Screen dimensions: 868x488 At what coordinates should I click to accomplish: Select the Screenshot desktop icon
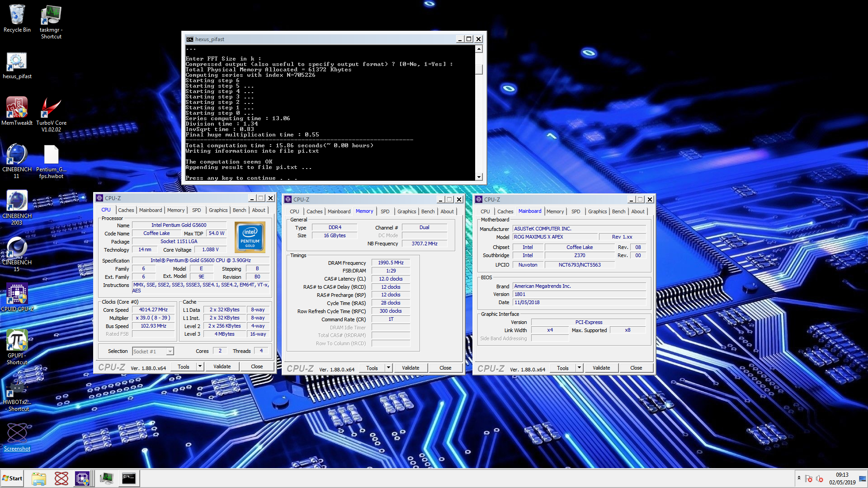pyautogui.click(x=17, y=437)
